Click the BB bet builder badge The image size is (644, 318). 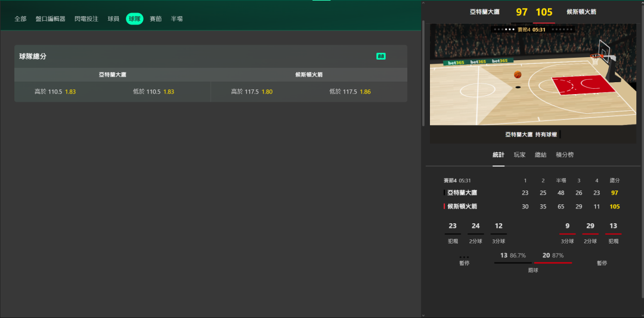tap(380, 56)
